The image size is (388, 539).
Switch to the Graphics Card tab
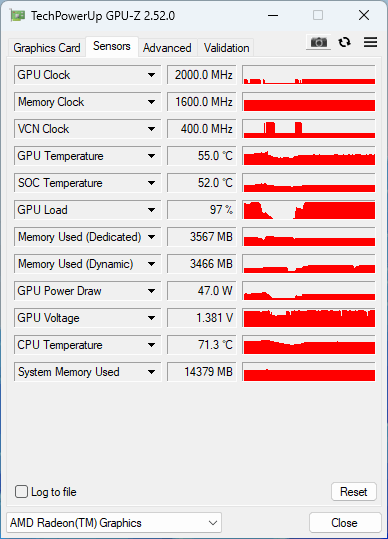click(x=47, y=48)
